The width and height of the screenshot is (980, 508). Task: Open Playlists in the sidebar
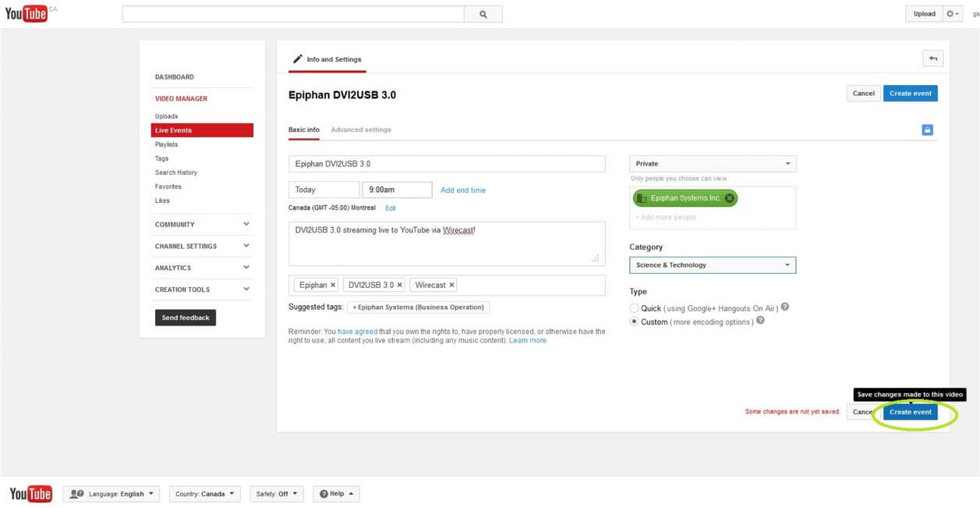167,144
